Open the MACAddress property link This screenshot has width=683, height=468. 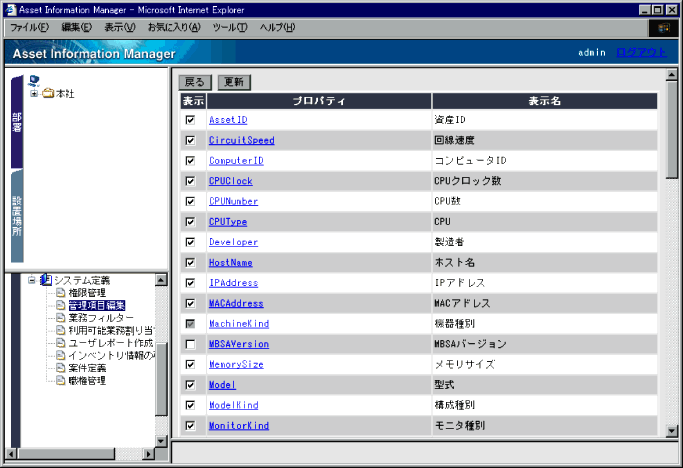point(236,303)
